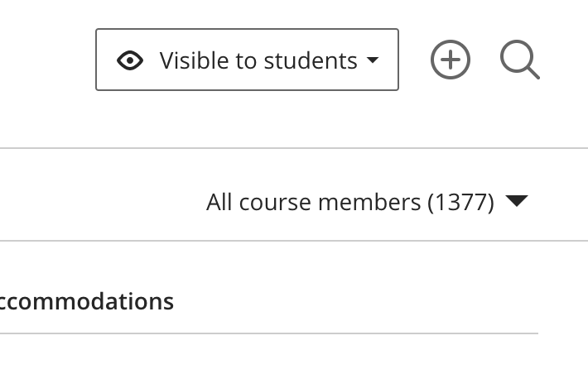Click the All course members (1377) label
Screen dimensions: 588x374
click(x=350, y=203)
